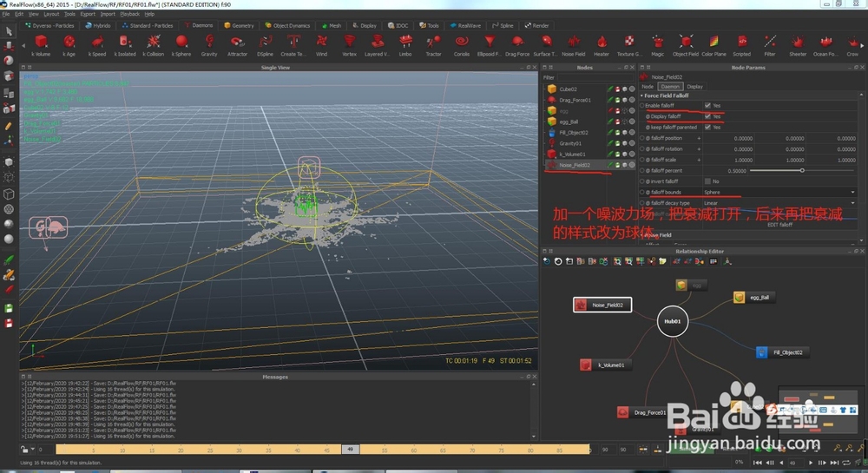
Task: Collapse the Force Field Falloff section
Action: click(x=641, y=95)
